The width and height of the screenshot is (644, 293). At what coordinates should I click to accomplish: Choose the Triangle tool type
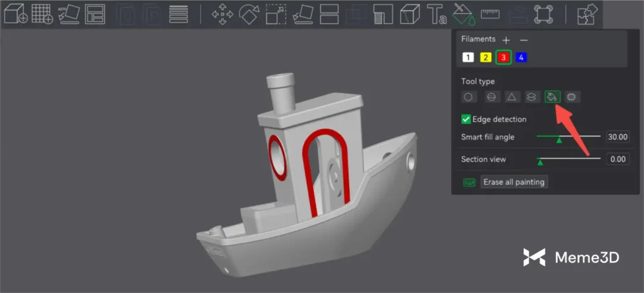(x=512, y=97)
